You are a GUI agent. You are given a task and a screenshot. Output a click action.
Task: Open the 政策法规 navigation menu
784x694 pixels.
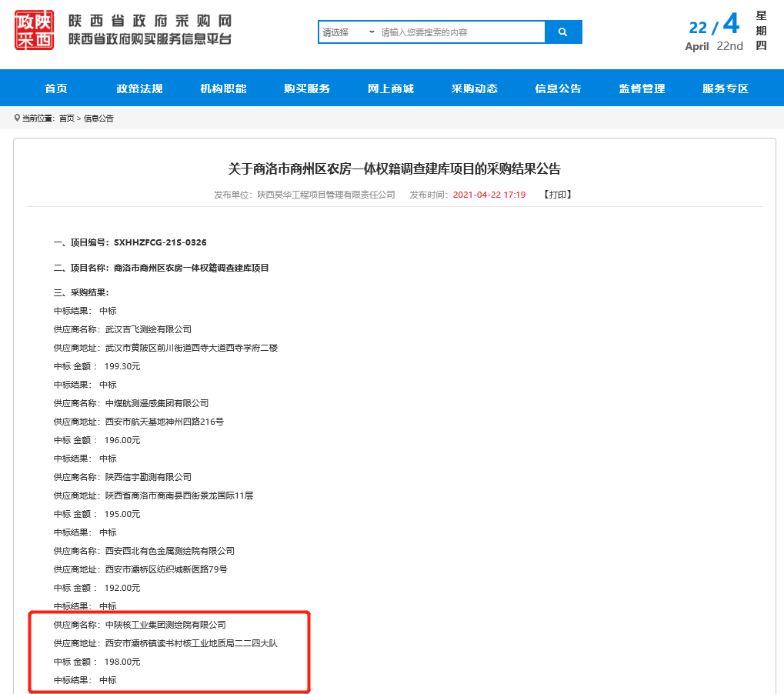click(139, 88)
